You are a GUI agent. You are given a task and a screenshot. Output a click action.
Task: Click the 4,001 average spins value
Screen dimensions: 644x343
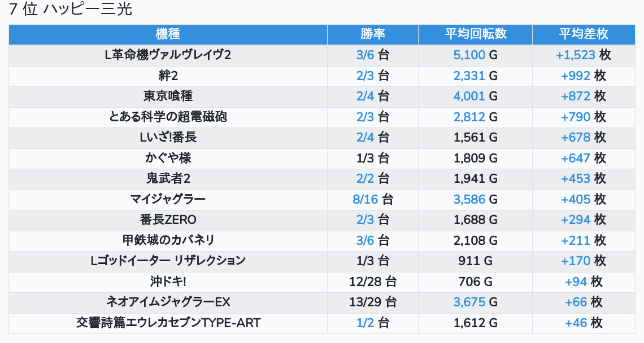469,96
